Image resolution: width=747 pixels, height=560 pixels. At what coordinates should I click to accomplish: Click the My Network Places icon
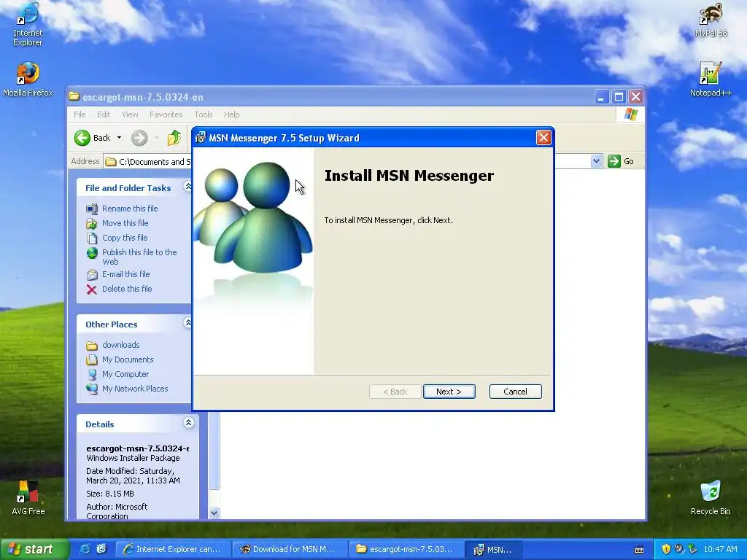click(92, 389)
